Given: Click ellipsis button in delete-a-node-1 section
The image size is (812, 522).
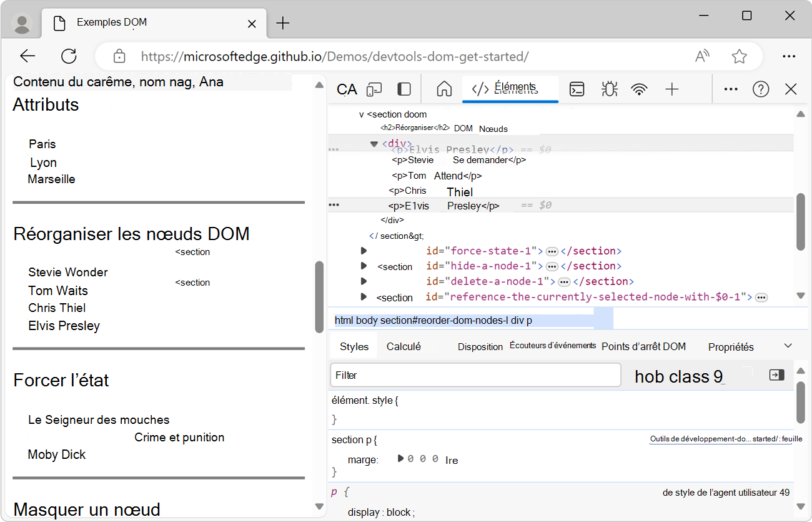Looking at the screenshot, I should pyautogui.click(x=564, y=282).
